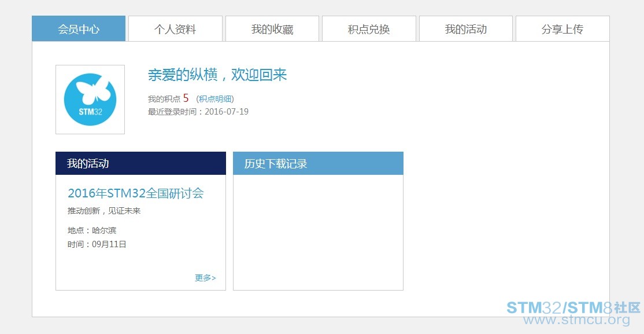
Task: Click the 我的活动 panel header
Action: point(141,163)
